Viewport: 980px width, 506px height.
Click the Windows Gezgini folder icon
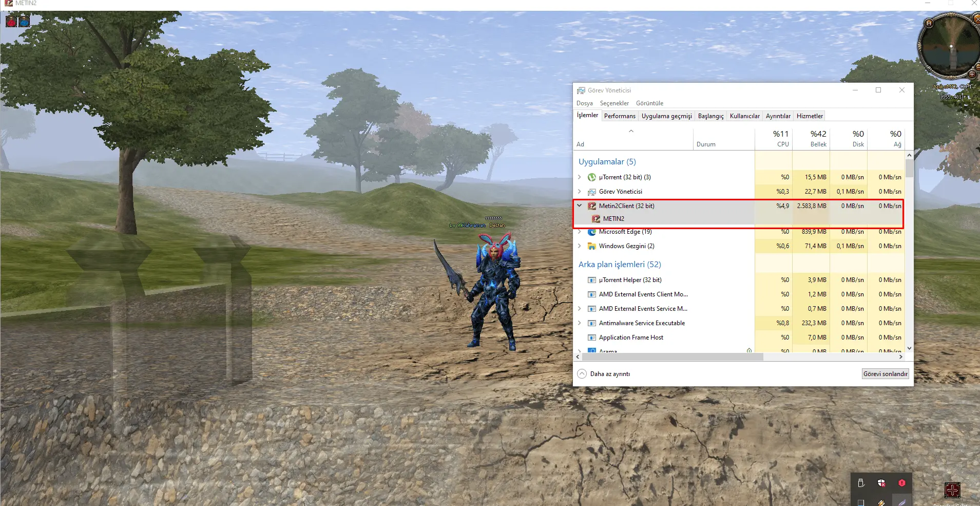(591, 246)
